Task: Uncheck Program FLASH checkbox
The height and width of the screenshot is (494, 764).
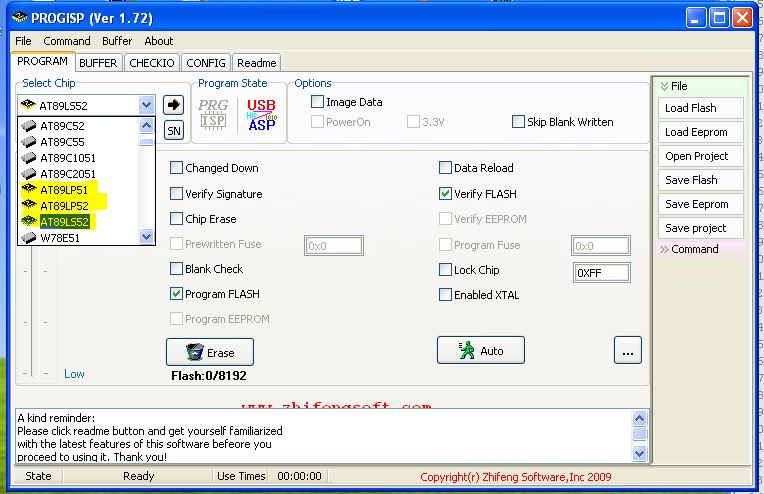Action: 176,293
